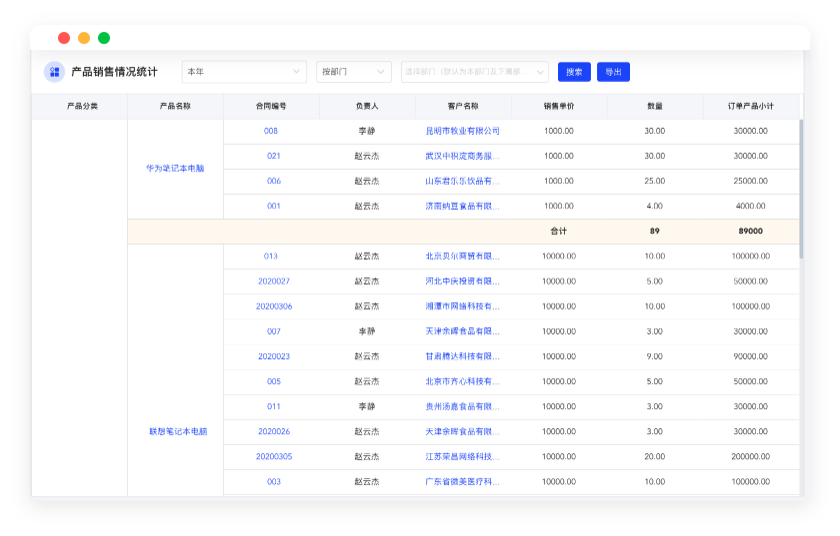Open customer starting with 湘潭市网络科技

coord(462,306)
